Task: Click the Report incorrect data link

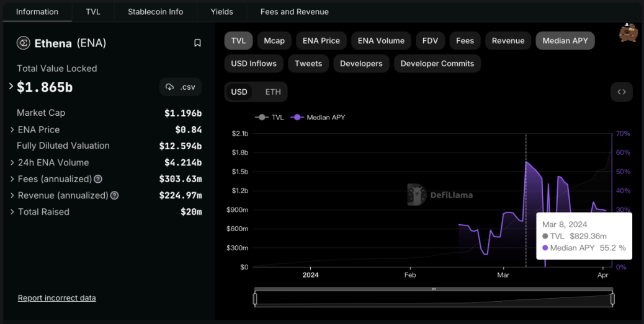Action: point(56,298)
